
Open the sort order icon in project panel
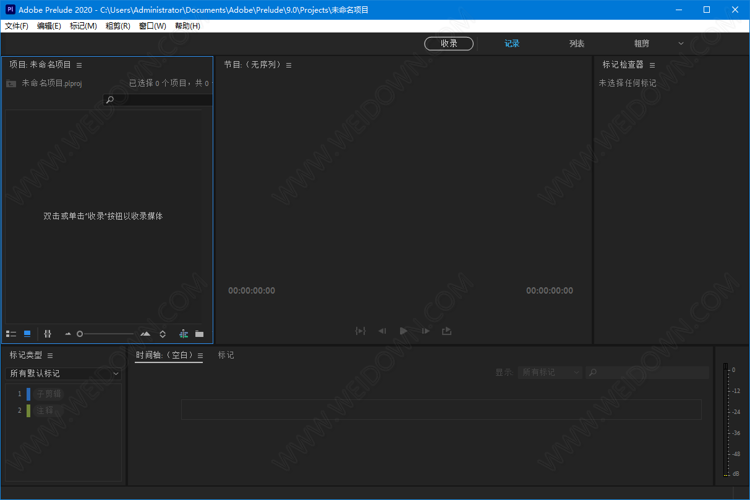tap(163, 334)
